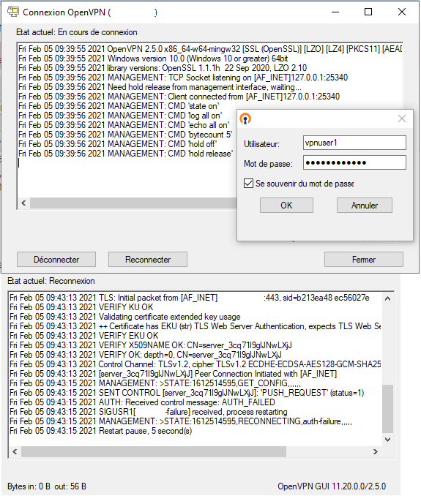Click log line 'Control Channel: TLSv1.2'
421x504 pixels.
click(x=195, y=365)
